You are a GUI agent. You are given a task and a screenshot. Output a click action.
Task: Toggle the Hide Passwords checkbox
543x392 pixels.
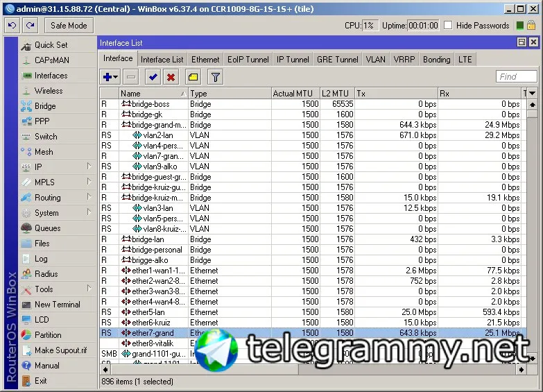pos(448,25)
